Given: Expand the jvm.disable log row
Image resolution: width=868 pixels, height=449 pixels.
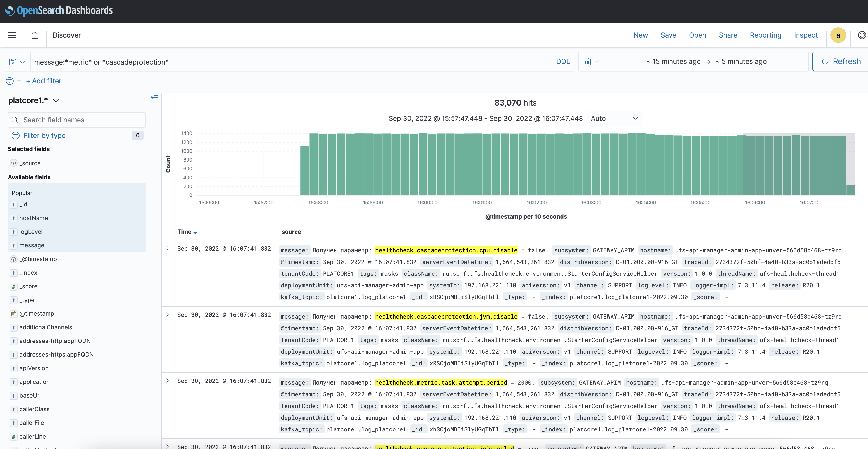Looking at the screenshot, I should point(168,315).
